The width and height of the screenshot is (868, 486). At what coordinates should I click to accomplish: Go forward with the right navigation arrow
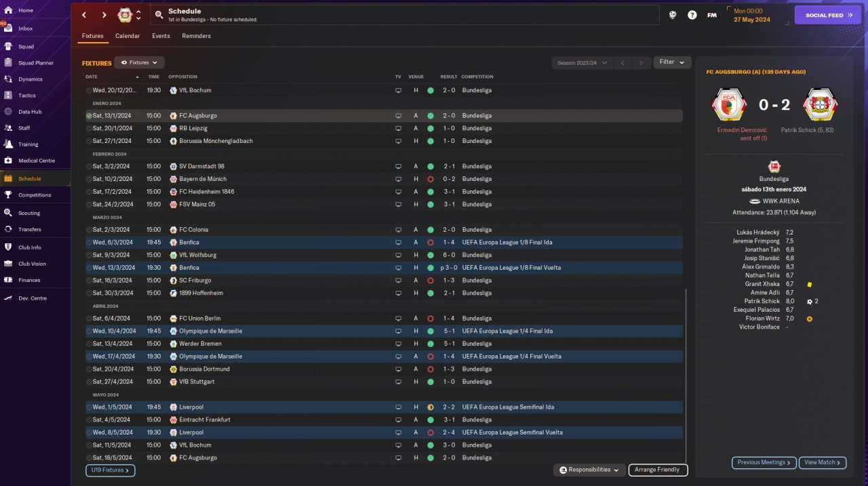pos(104,15)
